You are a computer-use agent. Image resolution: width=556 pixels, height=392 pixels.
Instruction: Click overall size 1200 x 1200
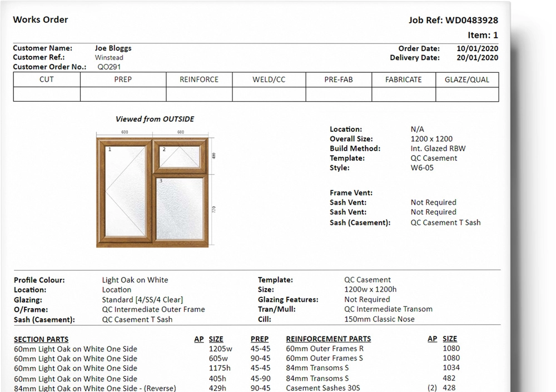pos(431,139)
